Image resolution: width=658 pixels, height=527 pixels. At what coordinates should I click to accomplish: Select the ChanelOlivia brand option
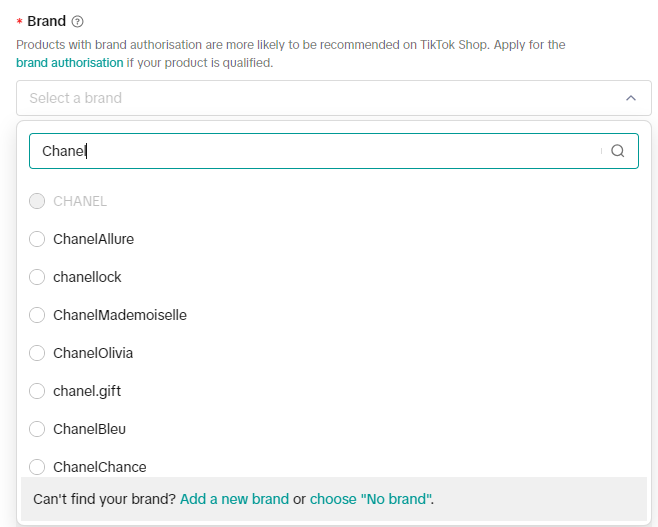[x=37, y=353]
